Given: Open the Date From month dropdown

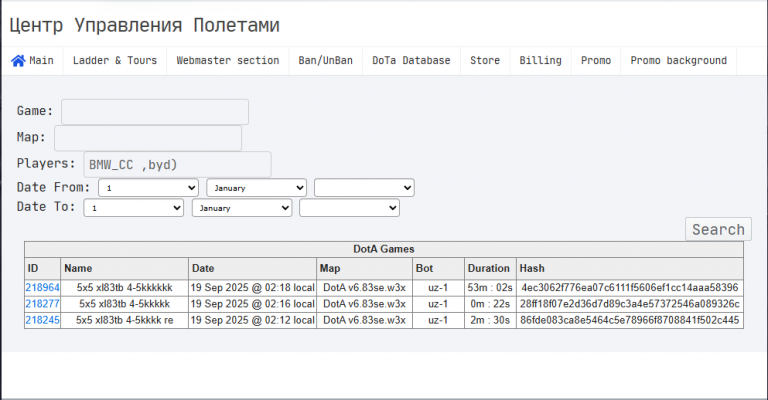Looking at the screenshot, I should [x=257, y=188].
